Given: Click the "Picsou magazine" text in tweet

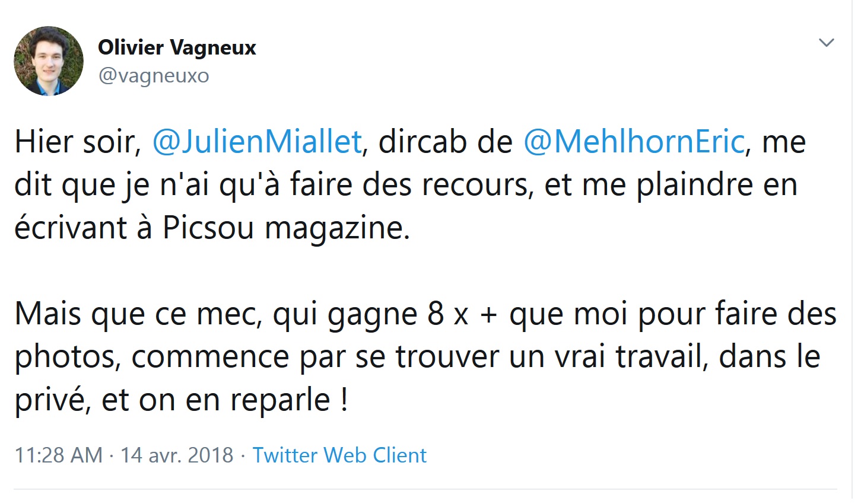Looking at the screenshot, I should tap(286, 228).
